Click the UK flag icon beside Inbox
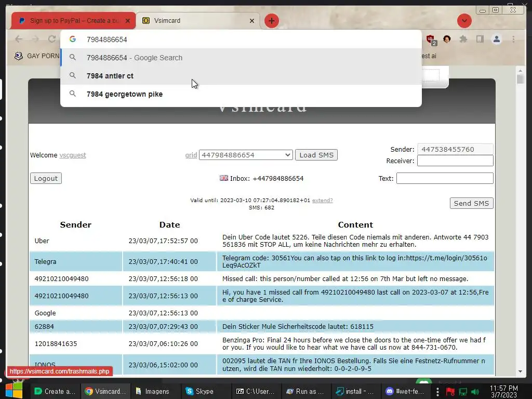Viewport: 532px width, 399px height. pos(223,178)
